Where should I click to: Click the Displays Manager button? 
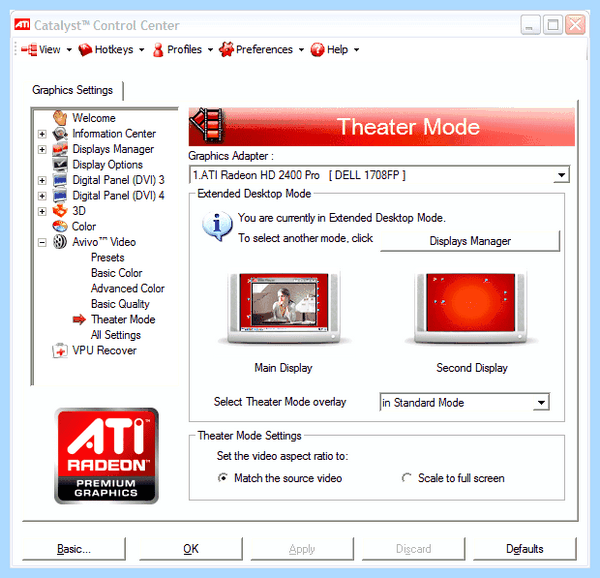click(x=470, y=241)
